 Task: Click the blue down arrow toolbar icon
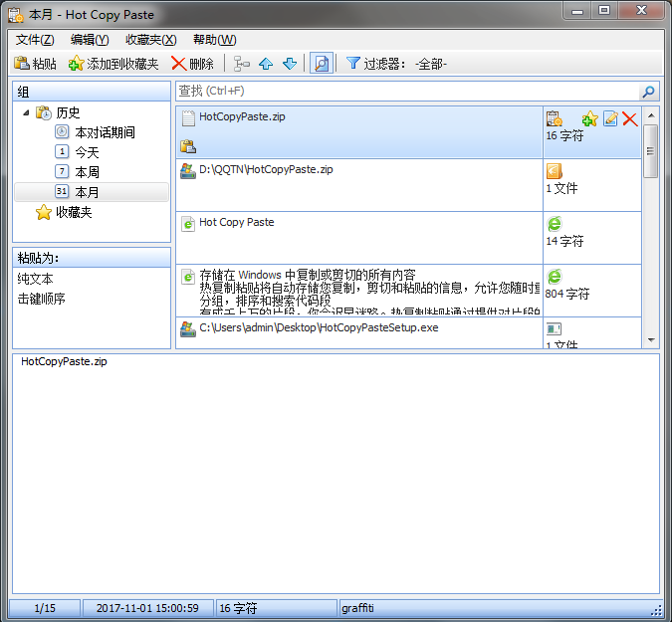pyautogui.click(x=290, y=64)
